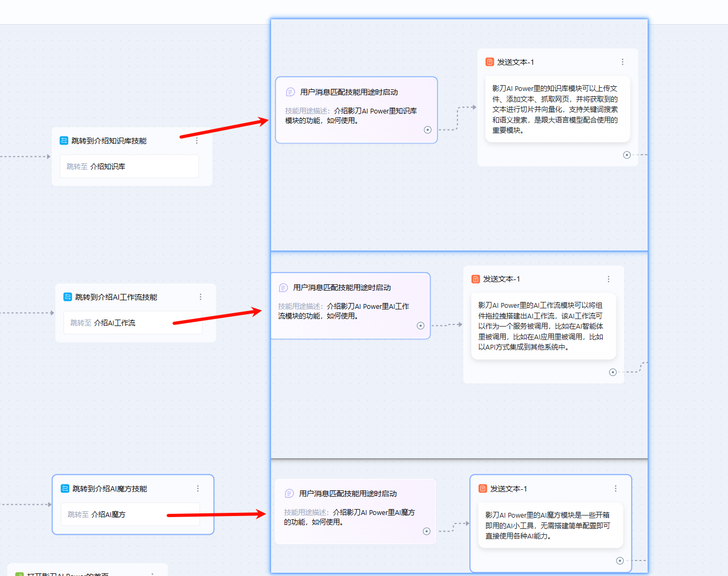The height and width of the screenshot is (576, 728).
Task: Click the middle panel 发送文本-1 title
Action: tap(501, 279)
